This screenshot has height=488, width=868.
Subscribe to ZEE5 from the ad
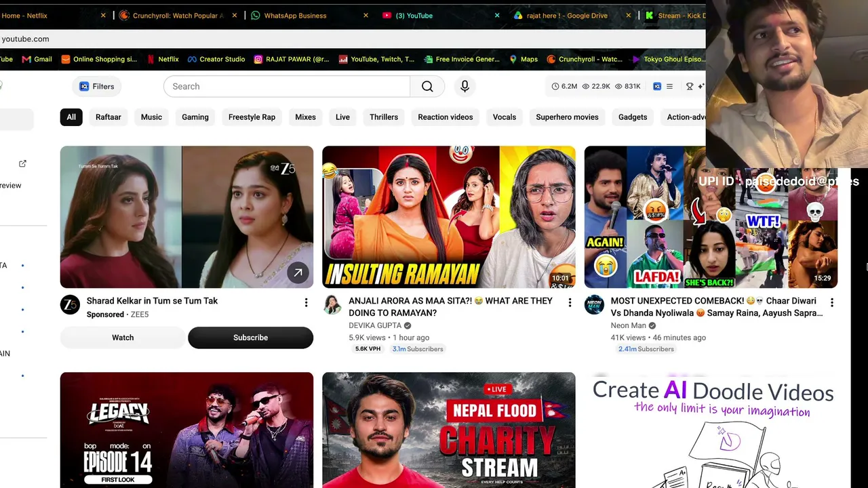250,338
